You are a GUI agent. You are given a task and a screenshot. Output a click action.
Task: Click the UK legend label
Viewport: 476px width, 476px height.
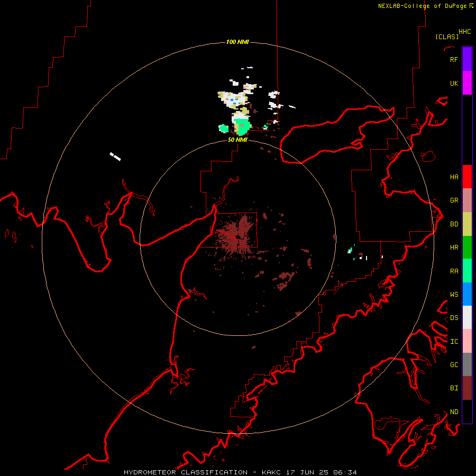(x=454, y=83)
